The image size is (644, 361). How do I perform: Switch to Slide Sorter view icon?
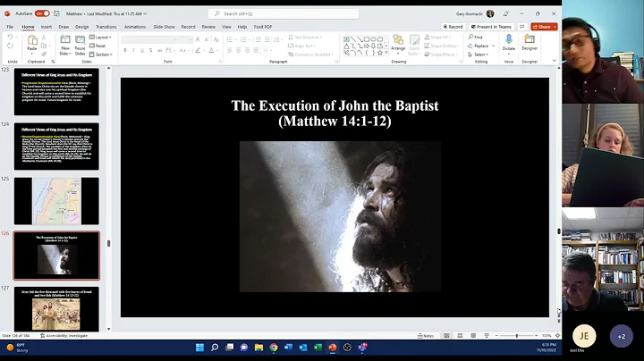[x=460, y=336]
